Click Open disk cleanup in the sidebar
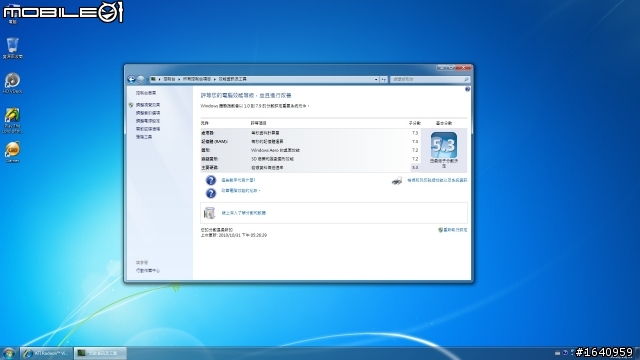 point(148,129)
